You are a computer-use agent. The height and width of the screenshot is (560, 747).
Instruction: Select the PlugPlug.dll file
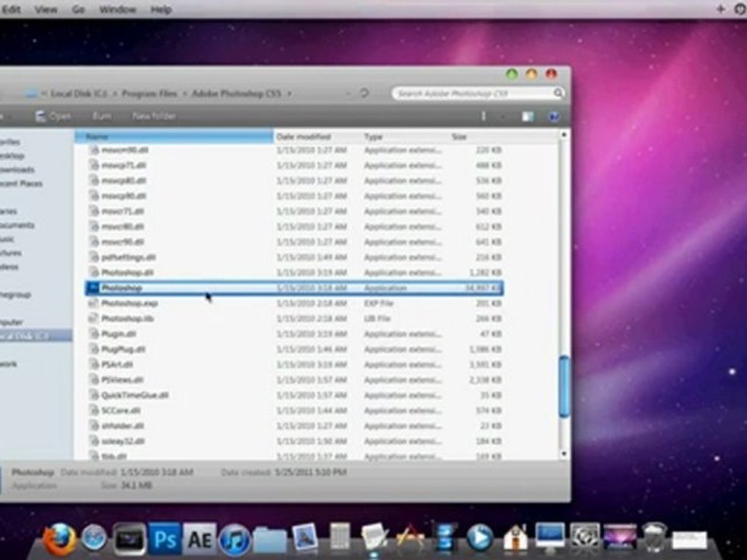tap(294, 349)
